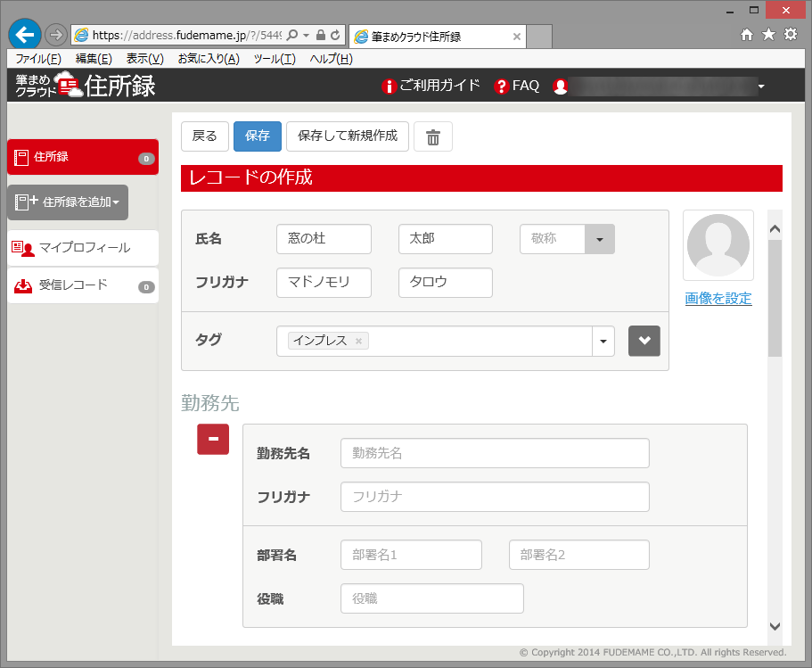Click the form scrollbar up arrow
Screen dimensions: 812x668
click(x=775, y=229)
